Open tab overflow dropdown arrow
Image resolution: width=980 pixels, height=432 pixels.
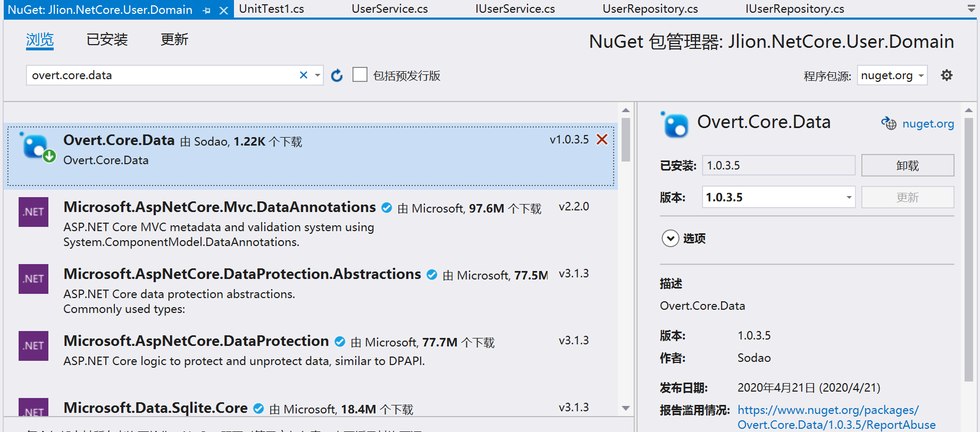pos(971,9)
